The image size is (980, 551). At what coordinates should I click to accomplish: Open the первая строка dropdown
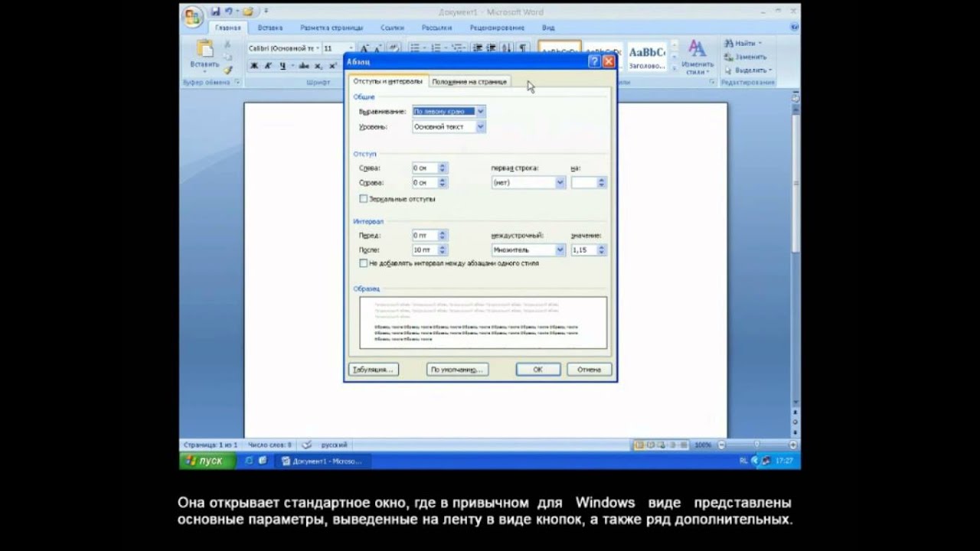point(560,183)
